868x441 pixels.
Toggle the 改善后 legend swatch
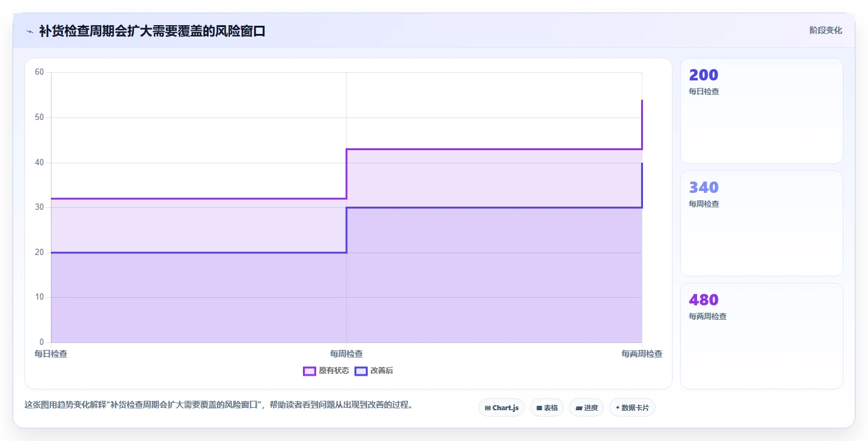pyautogui.click(x=361, y=371)
